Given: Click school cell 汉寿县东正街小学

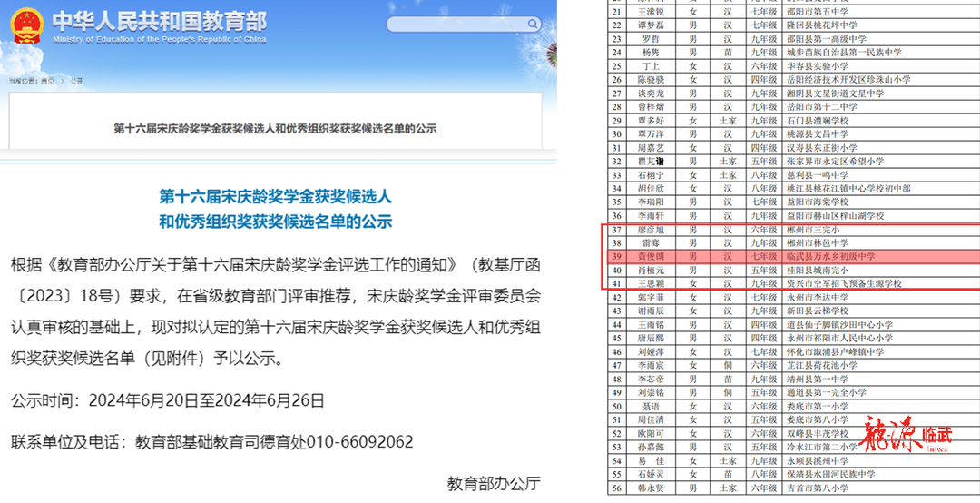Looking at the screenshot, I should (x=822, y=148).
